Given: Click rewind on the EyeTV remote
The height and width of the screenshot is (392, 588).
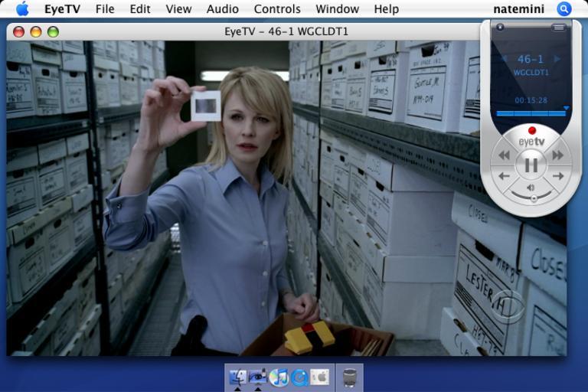Looking at the screenshot, I should 504,155.
